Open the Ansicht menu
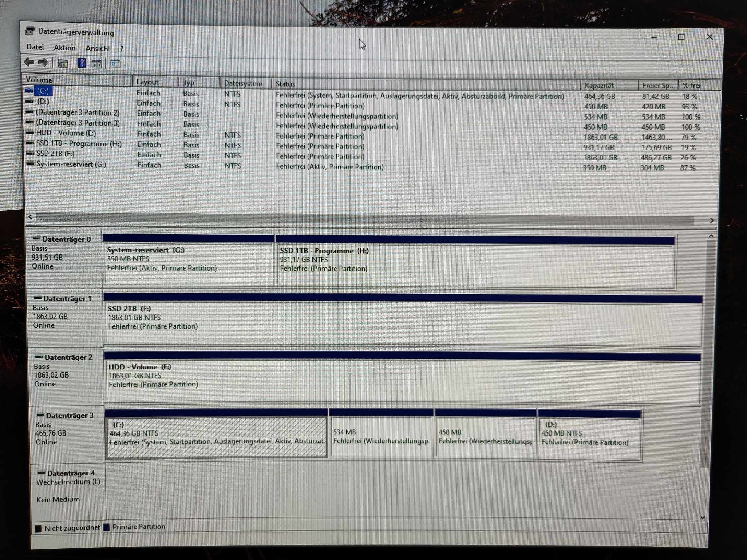 (98, 48)
